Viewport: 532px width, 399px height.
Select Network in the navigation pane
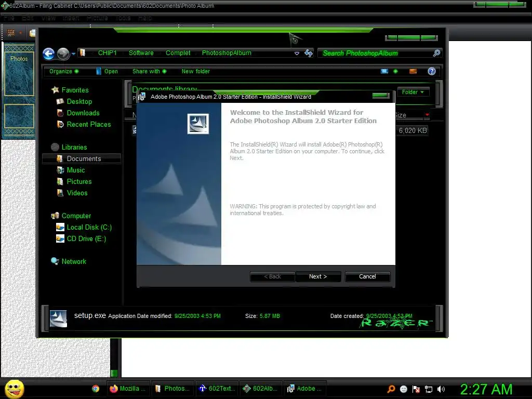[x=74, y=262]
